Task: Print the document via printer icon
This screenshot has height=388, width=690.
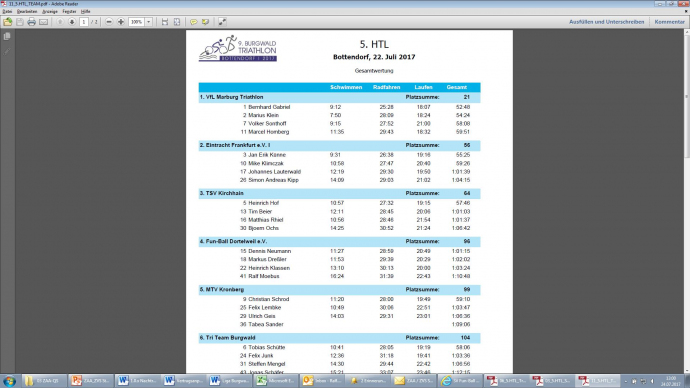Action: pos(31,22)
